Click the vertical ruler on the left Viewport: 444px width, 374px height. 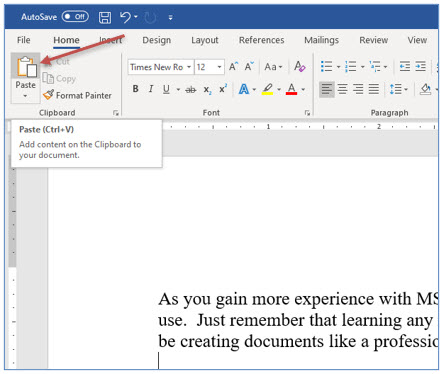(x=13, y=263)
